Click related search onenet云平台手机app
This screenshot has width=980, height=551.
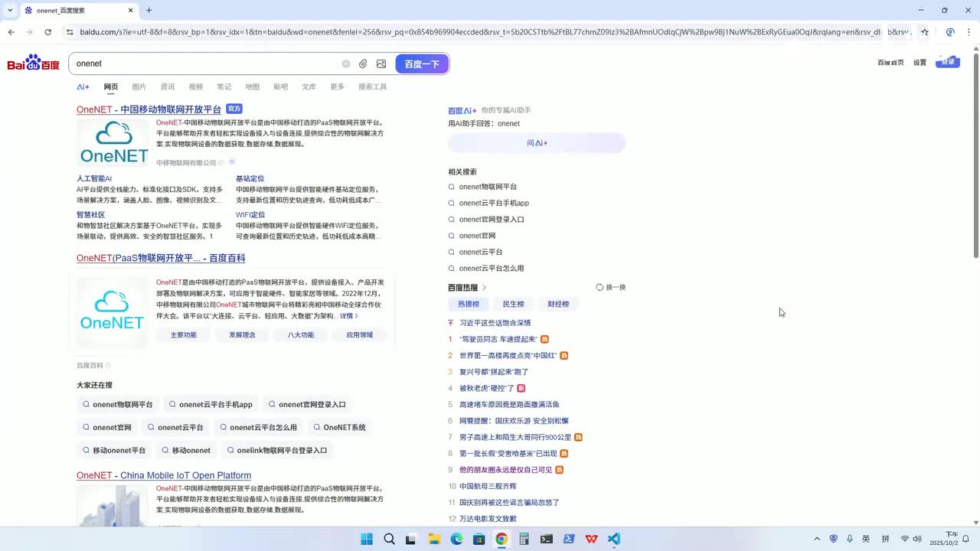click(494, 203)
